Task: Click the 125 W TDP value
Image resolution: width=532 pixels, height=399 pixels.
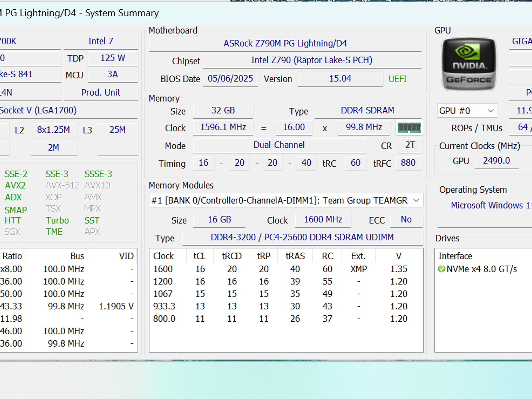Action: coord(113,58)
